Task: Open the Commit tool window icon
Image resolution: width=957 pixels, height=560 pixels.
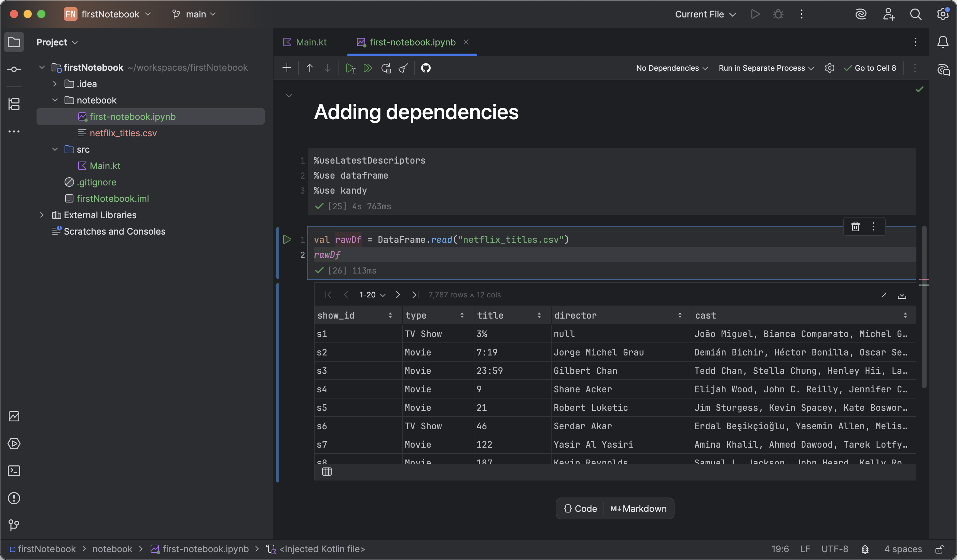Action: point(14,69)
